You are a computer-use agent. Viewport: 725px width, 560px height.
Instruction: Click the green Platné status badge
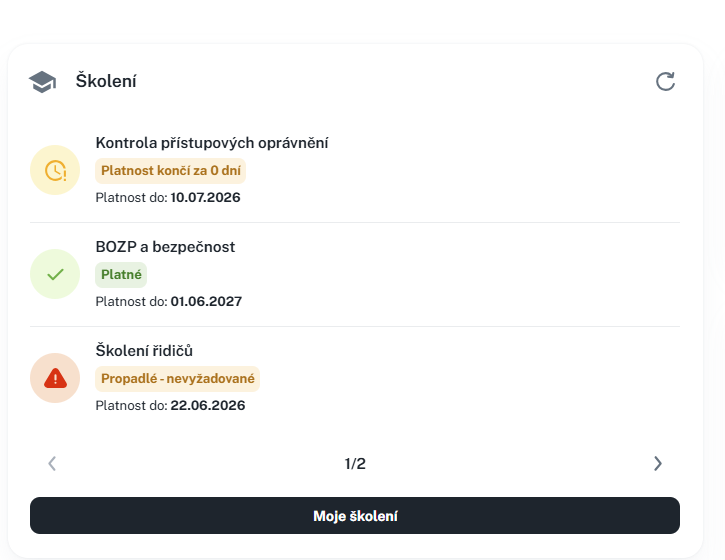coord(121,275)
